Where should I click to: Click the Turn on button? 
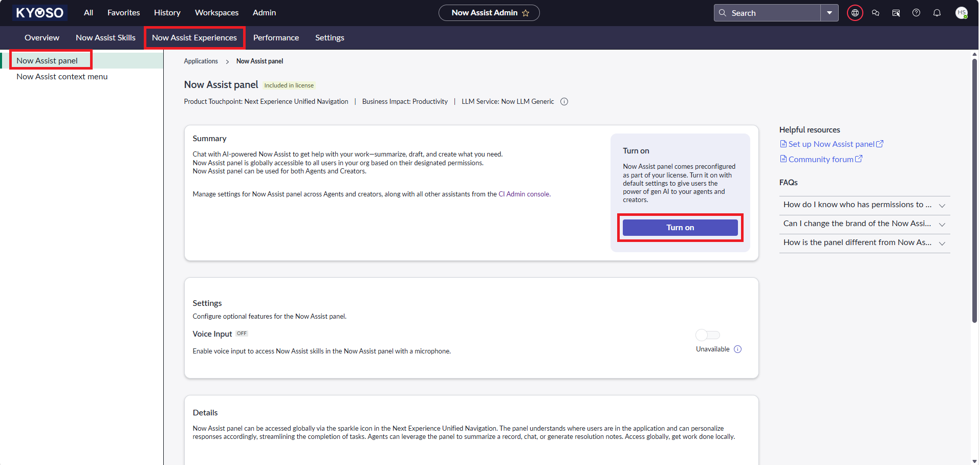click(x=680, y=228)
